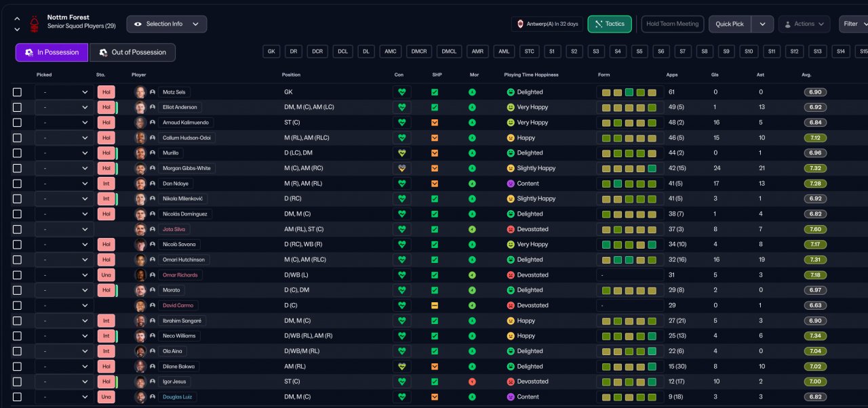Click the Hold Team Meeting button

point(672,24)
